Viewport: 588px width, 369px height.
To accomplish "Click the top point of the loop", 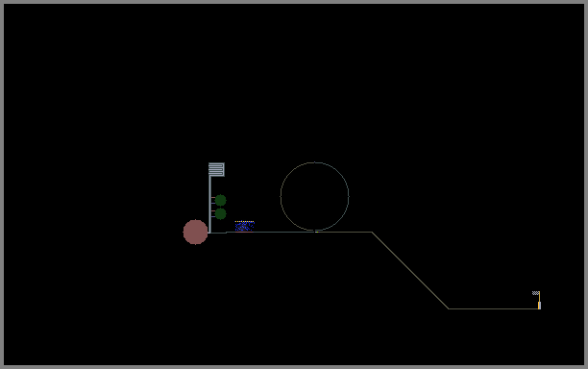I will point(314,162).
